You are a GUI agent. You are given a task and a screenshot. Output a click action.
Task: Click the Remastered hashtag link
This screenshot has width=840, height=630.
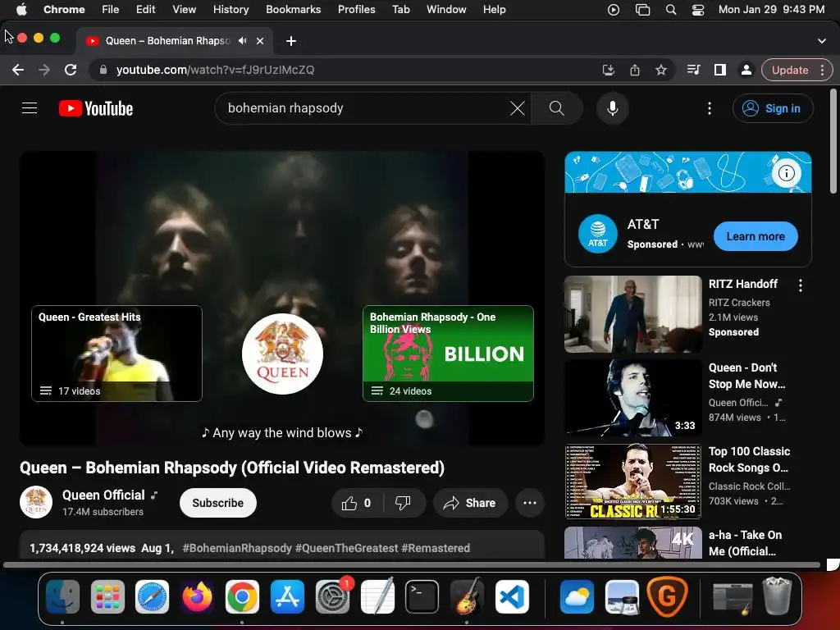tap(436, 548)
